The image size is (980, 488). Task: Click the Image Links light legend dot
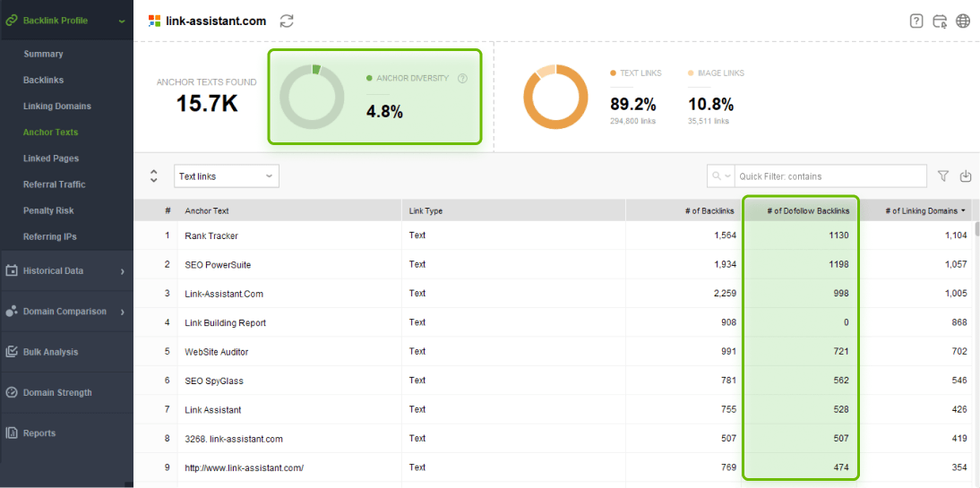(692, 73)
